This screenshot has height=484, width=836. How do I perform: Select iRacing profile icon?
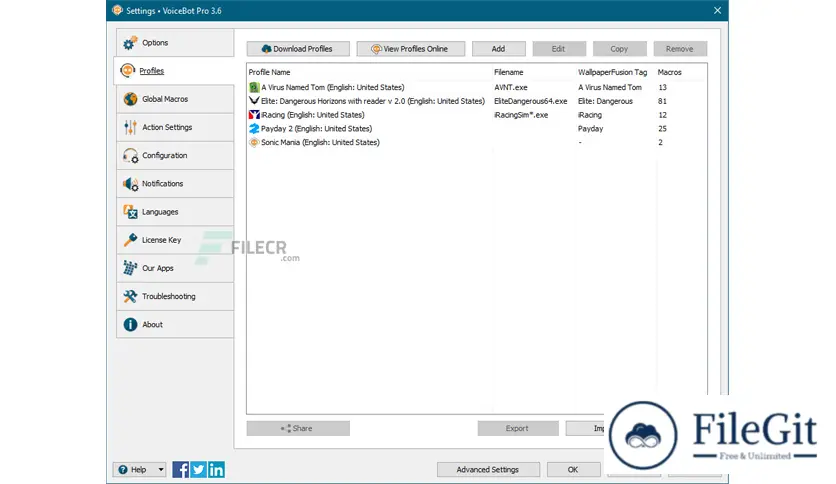[x=254, y=115]
